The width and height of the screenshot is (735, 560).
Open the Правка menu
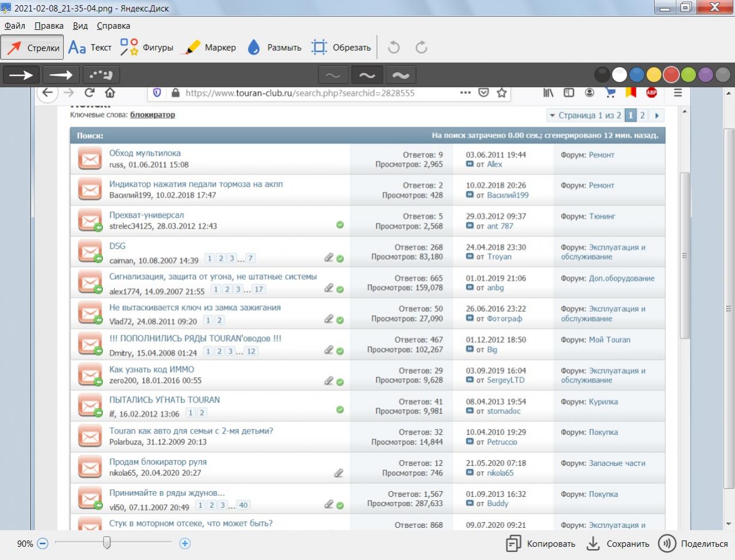click(x=49, y=26)
